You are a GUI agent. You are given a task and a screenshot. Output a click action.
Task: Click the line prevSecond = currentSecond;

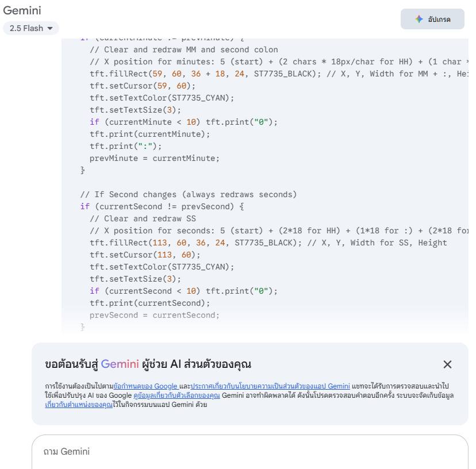pos(155,316)
